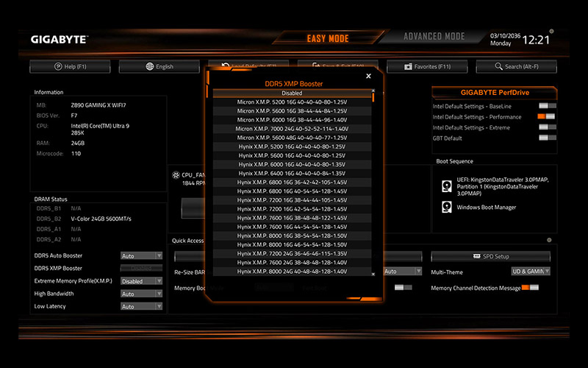Image resolution: width=588 pixels, height=368 pixels.
Task: Toggle Memory Channel Detection Message switch
Action: pos(530,288)
